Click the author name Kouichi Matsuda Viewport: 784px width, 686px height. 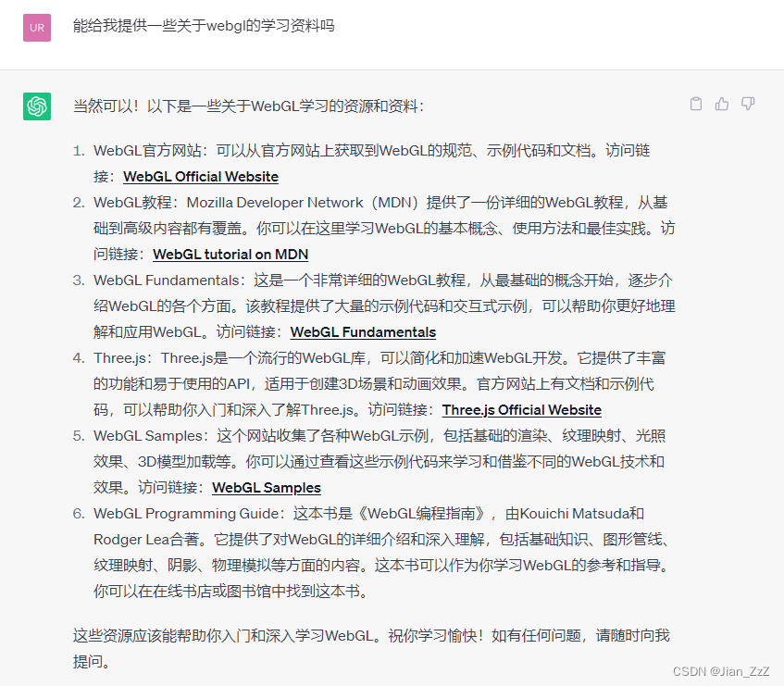pos(574,514)
